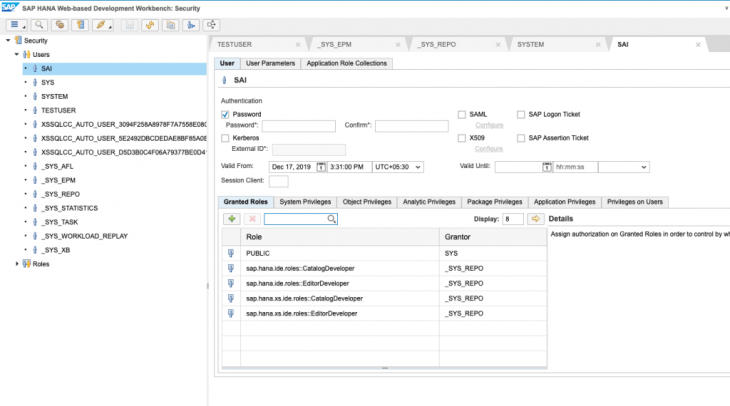This screenshot has height=406, width=730.
Task: Enable the X509 checkbox
Action: coord(462,138)
